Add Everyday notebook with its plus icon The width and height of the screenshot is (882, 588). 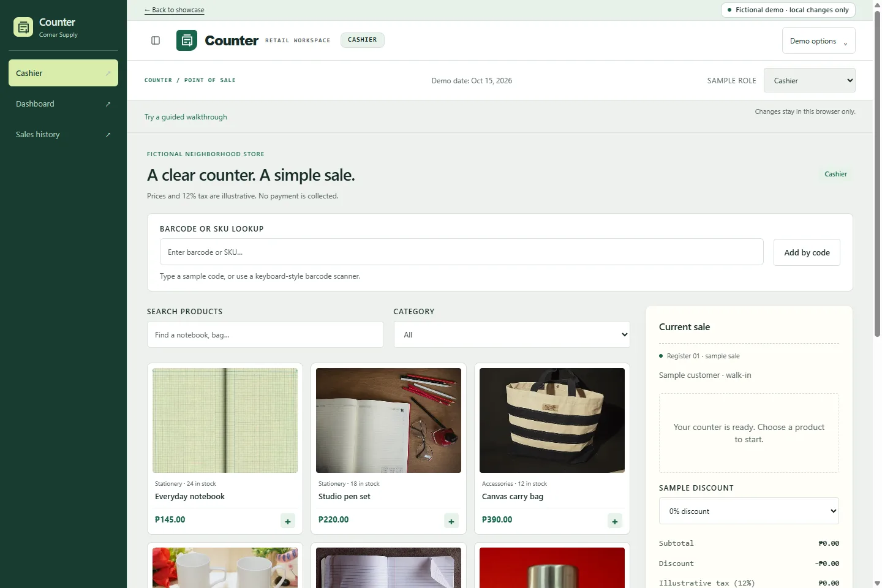(x=288, y=521)
